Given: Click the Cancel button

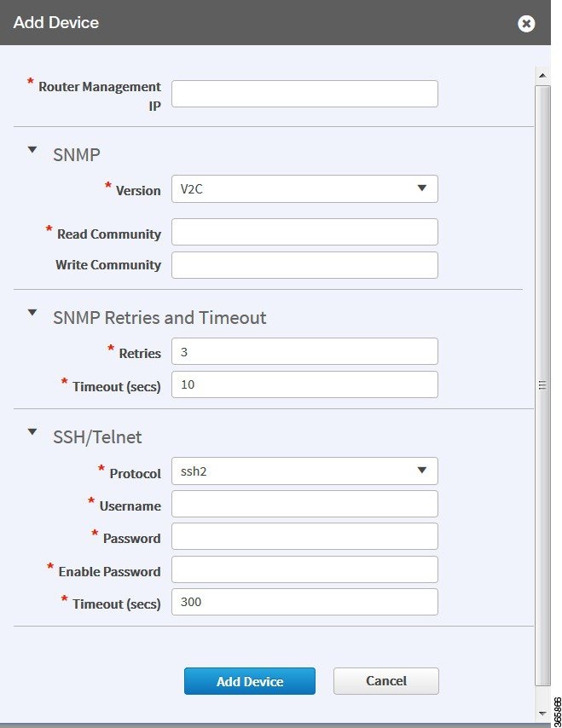Looking at the screenshot, I should (386, 681).
